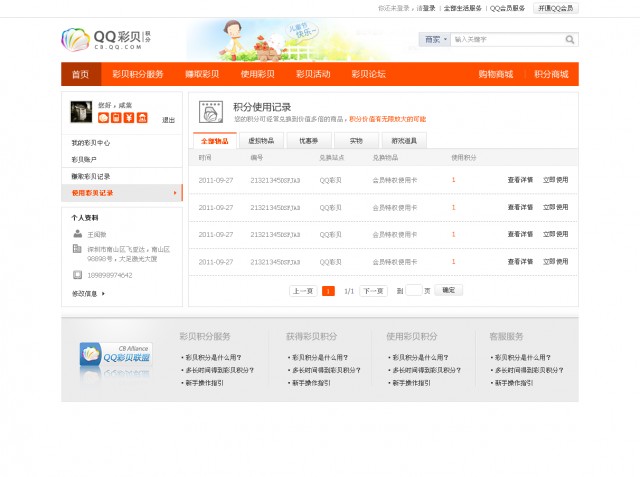The height and width of the screenshot is (477, 640).
Task: Click the QQ彩贝 logo
Action: click(106, 40)
